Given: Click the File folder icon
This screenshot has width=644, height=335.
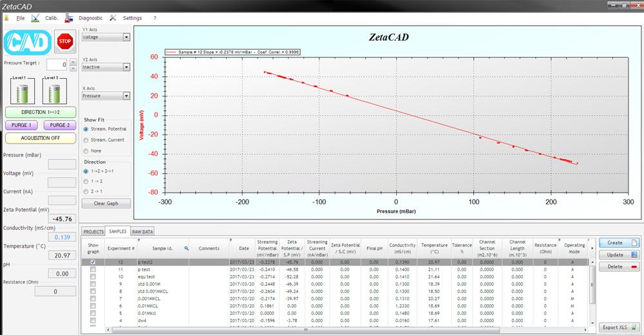Looking at the screenshot, I should (6, 18).
